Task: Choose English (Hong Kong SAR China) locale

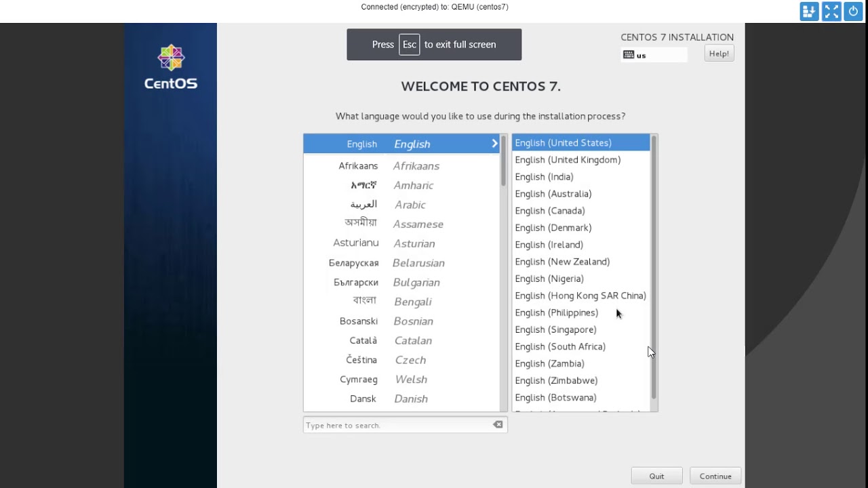Action: 581,296
